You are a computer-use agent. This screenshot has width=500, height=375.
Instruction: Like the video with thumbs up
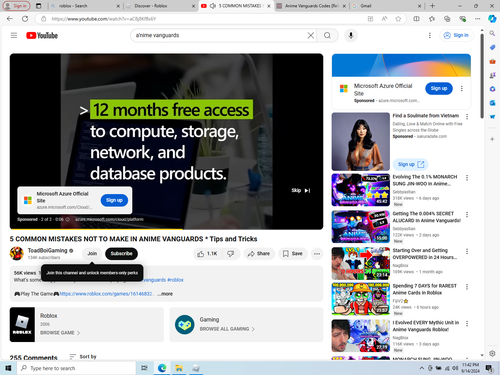[207, 254]
